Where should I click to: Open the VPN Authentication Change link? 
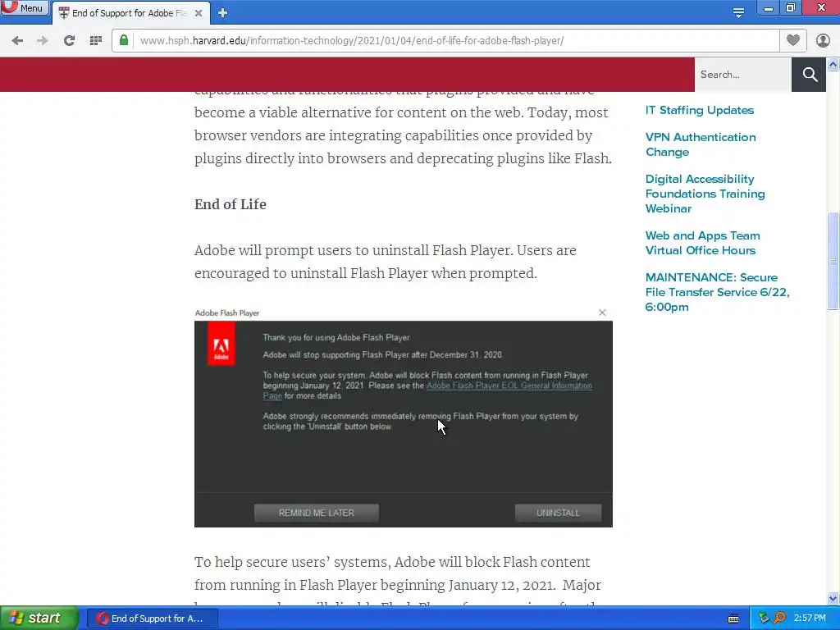(x=701, y=144)
